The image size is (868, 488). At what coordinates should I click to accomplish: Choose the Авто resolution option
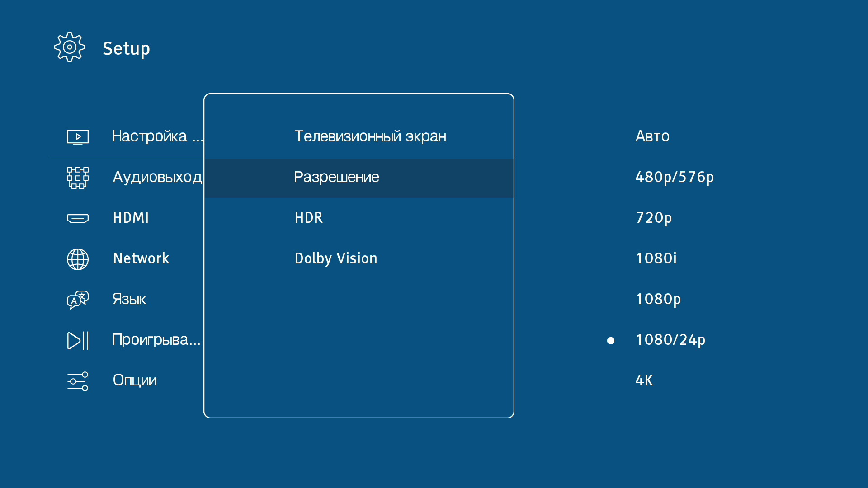tap(652, 136)
